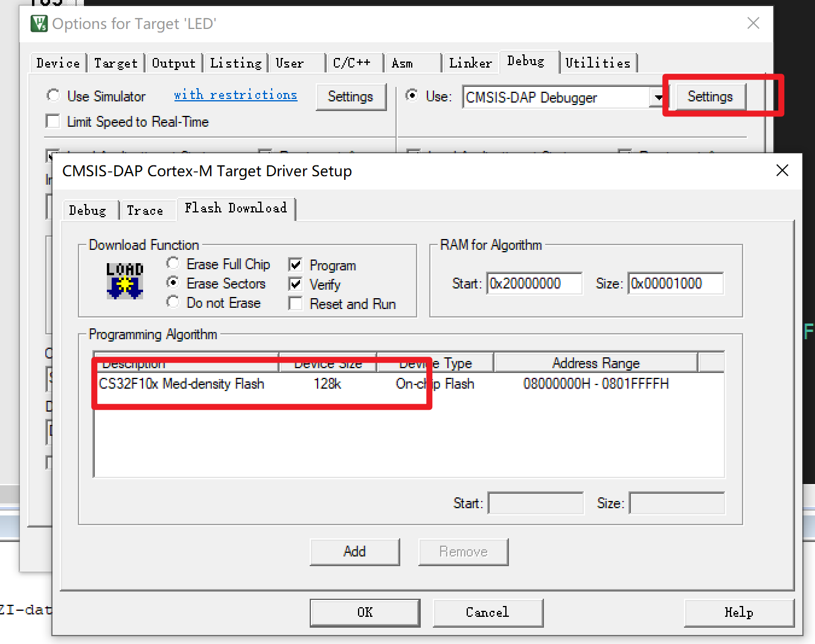This screenshot has height=644, width=815.
Task: Click the Cancel button
Action: pyautogui.click(x=488, y=613)
